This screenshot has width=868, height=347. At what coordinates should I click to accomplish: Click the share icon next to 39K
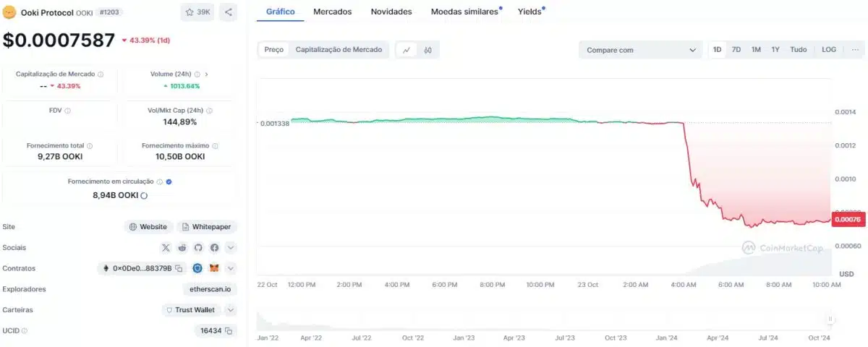228,12
